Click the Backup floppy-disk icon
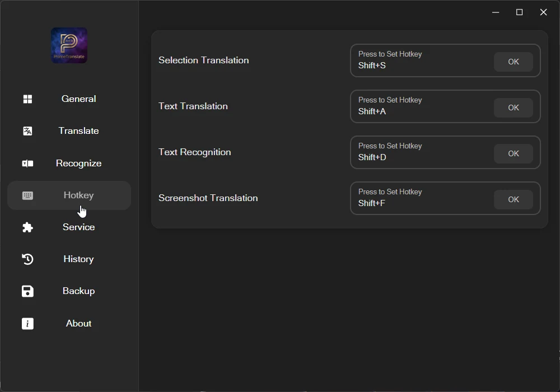The image size is (560, 392). (27, 291)
